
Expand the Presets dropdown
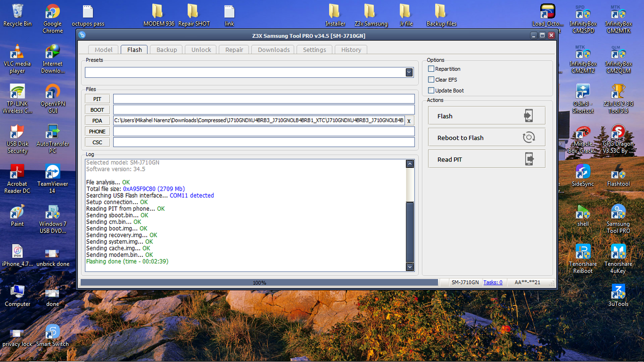tap(409, 73)
